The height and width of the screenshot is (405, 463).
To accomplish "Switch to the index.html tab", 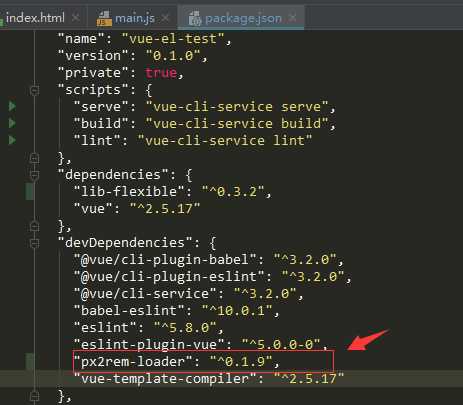I will pos(35,18).
